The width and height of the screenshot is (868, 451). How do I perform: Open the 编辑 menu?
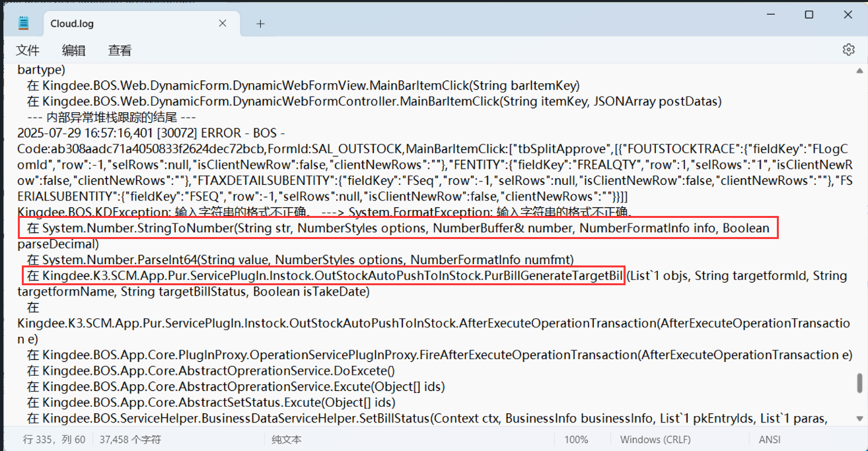(x=73, y=50)
